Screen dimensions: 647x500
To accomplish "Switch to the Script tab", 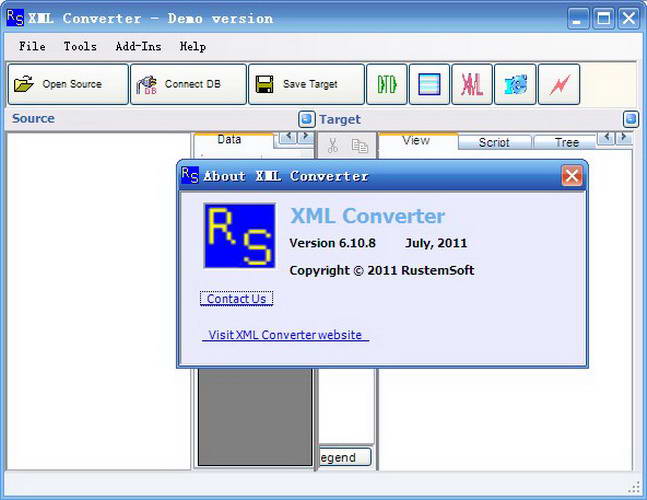I will [x=494, y=142].
